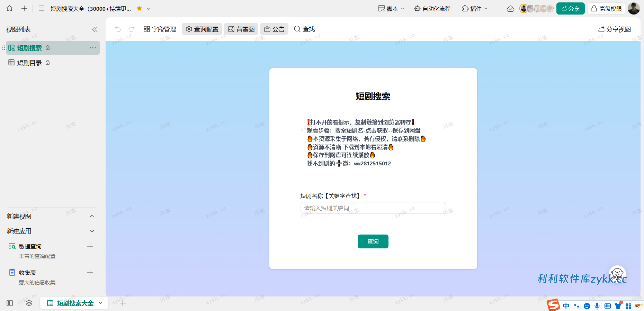Toggle the favorite star icon
644x311 pixels.
pos(140,9)
